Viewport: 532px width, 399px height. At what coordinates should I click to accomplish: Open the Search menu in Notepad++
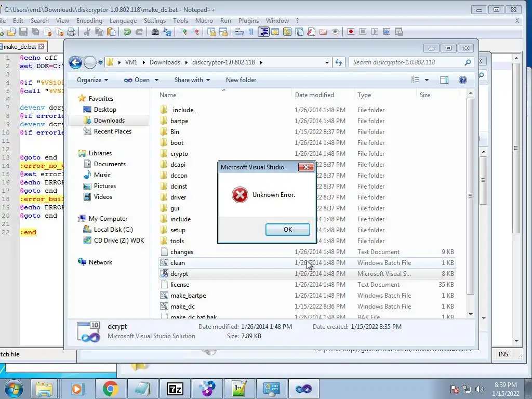click(x=39, y=21)
